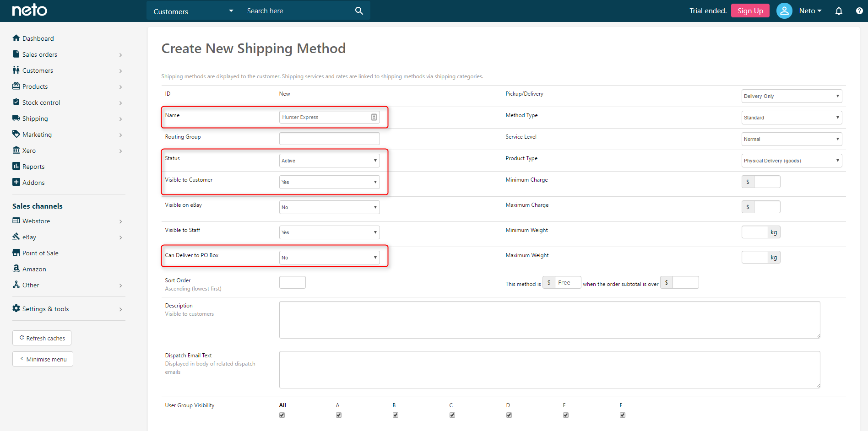This screenshot has width=868, height=431.
Task: Toggle user group D checkbox
Action: (509, 415)
